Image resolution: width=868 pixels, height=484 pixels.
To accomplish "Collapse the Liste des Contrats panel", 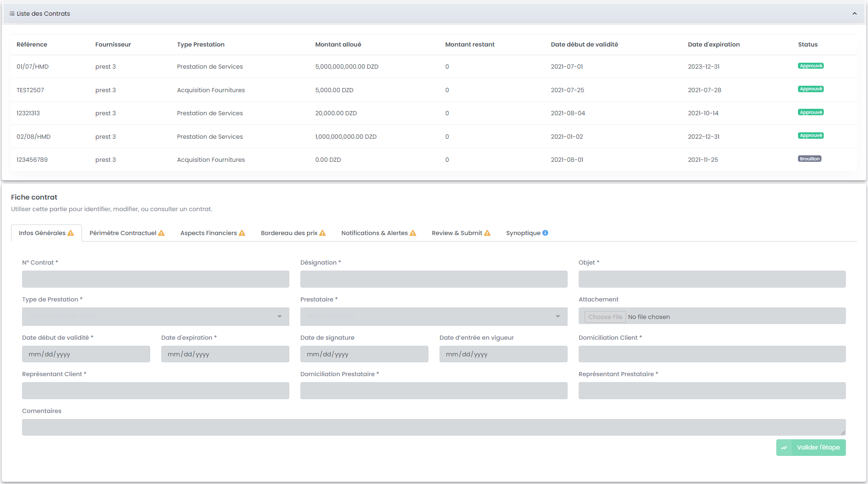I will point(854,14).
